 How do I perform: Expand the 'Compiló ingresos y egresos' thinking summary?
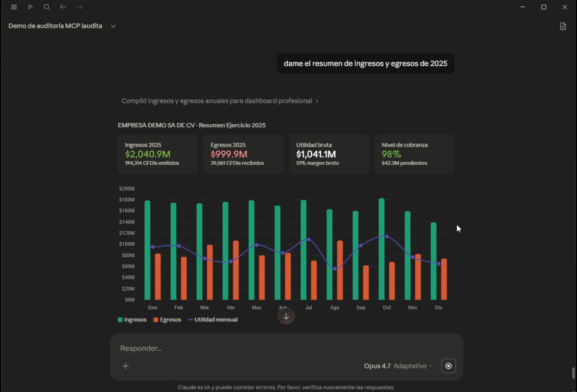click(x=220, y=101)
